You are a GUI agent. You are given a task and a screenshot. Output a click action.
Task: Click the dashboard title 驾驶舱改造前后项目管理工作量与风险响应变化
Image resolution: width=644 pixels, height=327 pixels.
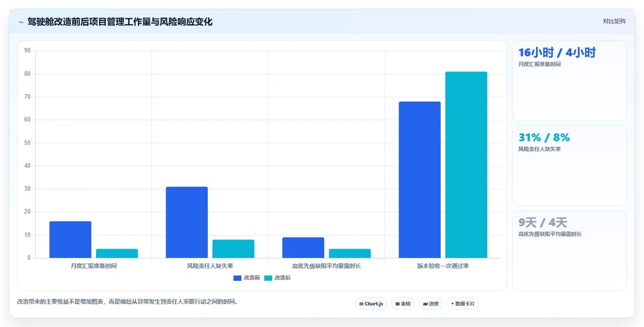pos(120,22)
